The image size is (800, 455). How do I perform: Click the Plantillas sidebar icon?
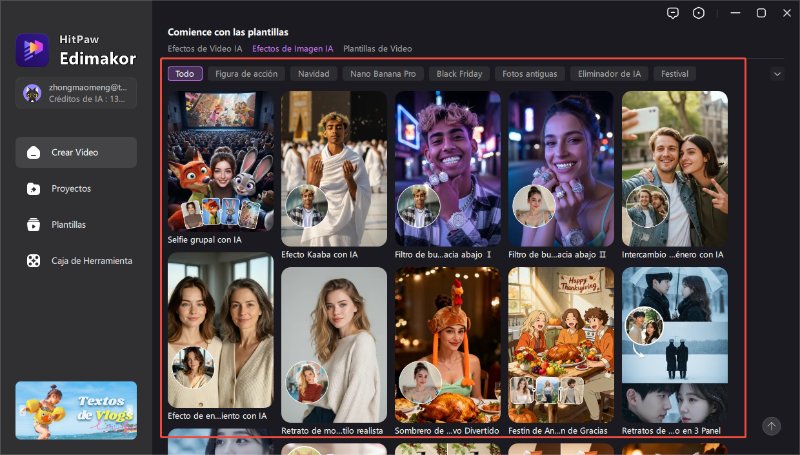[34, 224]
